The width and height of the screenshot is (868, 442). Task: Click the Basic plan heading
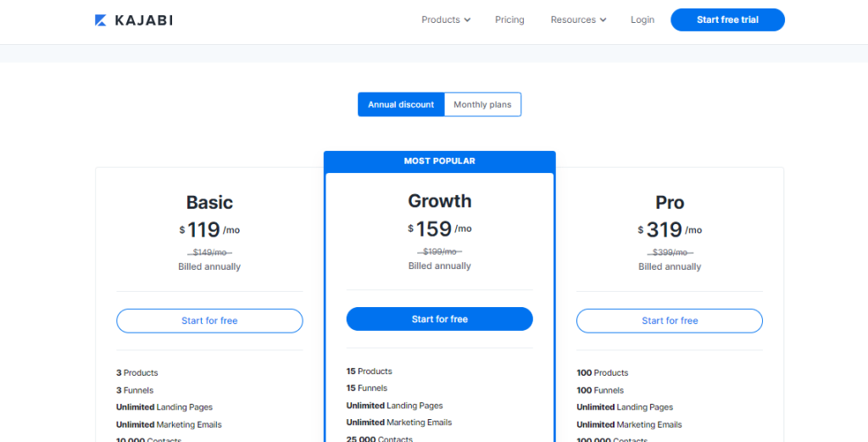pos(209,202)
